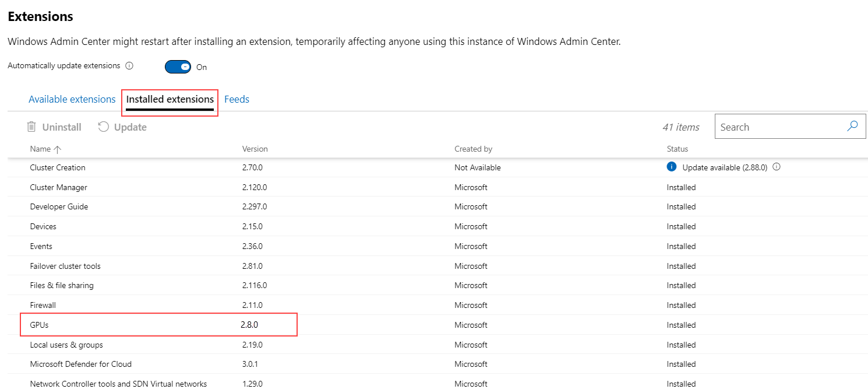Click the Uninstall trash icon
Screen dimensions: 868x389
point(32,127)
